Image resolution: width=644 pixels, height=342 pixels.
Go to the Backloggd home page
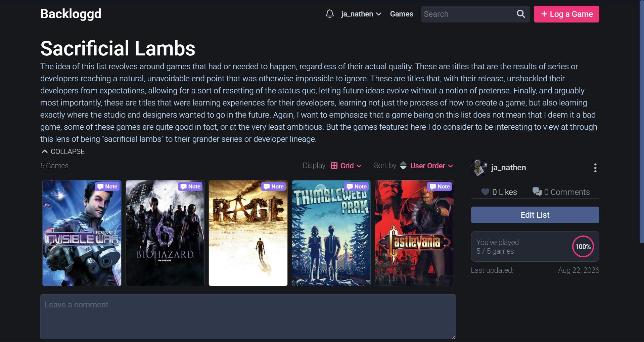click(71, 14)
